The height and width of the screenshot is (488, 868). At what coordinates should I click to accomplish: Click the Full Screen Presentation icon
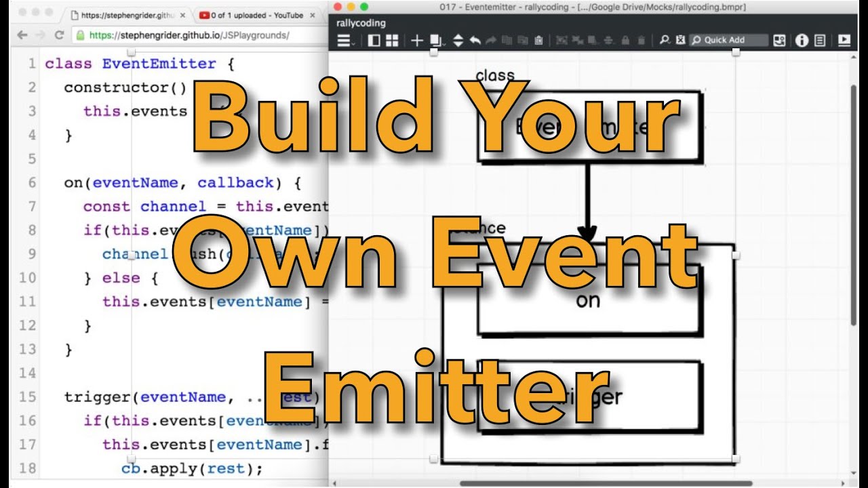pos(844,40)
